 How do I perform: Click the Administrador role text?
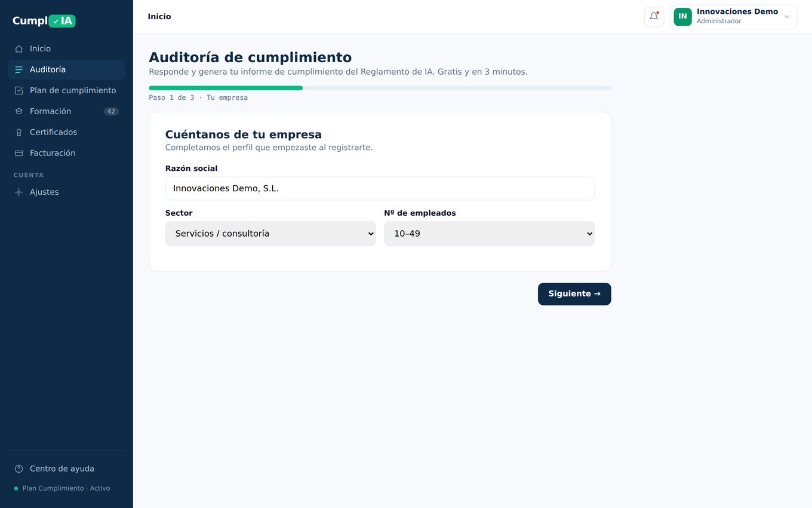719,22
